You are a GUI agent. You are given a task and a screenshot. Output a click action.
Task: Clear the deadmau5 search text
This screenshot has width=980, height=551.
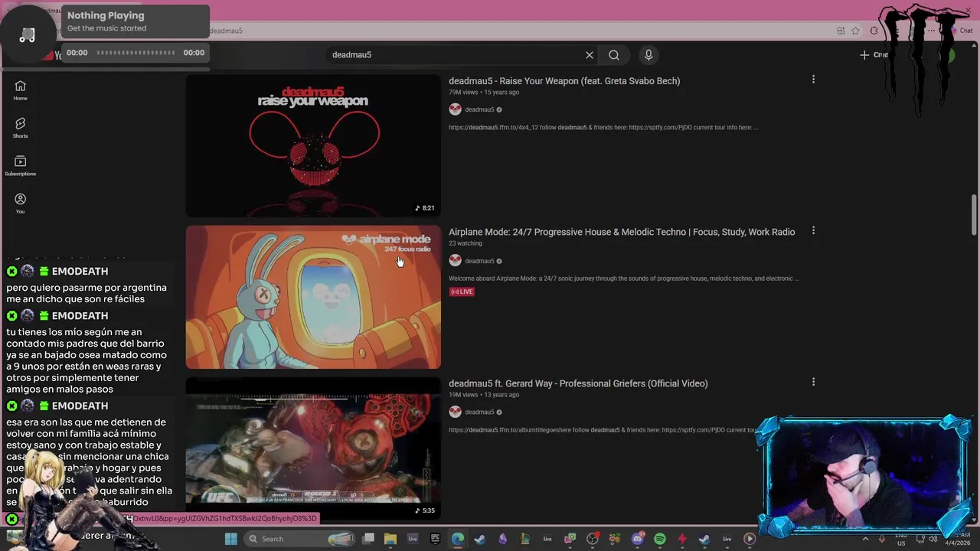(x=590, y=55)
